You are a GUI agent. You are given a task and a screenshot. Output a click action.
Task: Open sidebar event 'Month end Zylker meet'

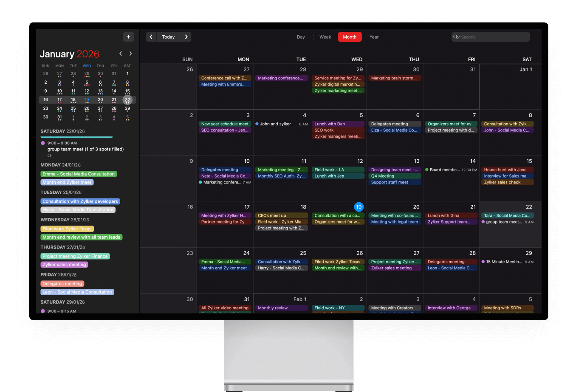point(67,182)
